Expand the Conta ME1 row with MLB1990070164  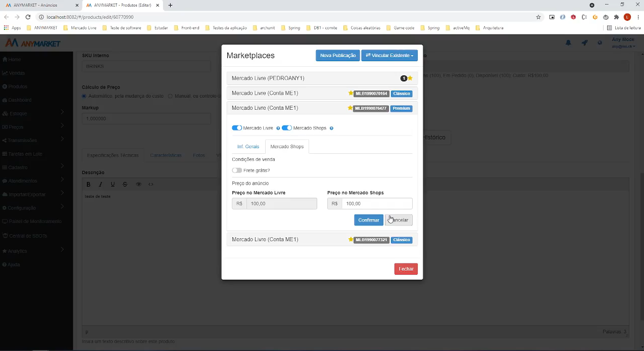tap(322, 93)
